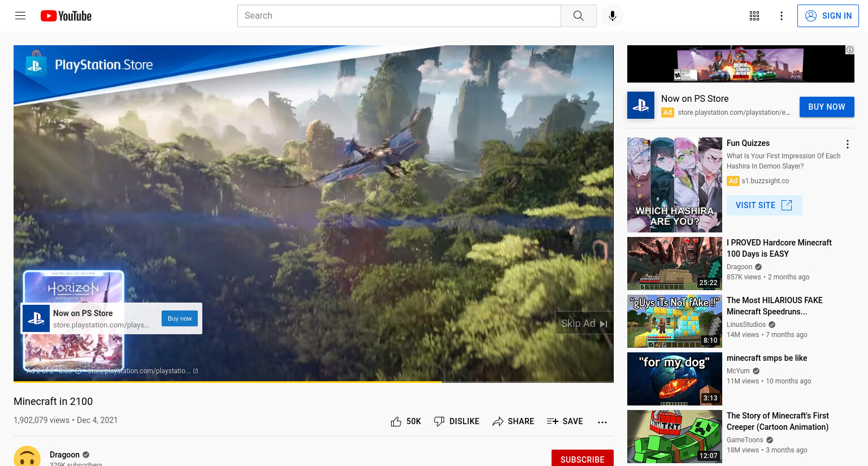SAVE the video to a playlist

tap(565, 421)
